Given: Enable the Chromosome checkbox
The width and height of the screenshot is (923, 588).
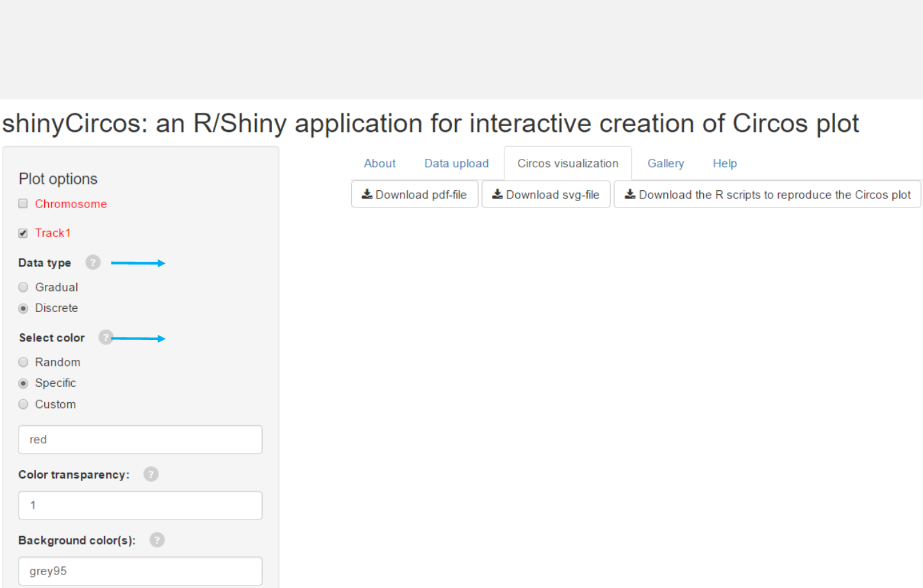Looking at the screenshot, I should click(23, 204).
